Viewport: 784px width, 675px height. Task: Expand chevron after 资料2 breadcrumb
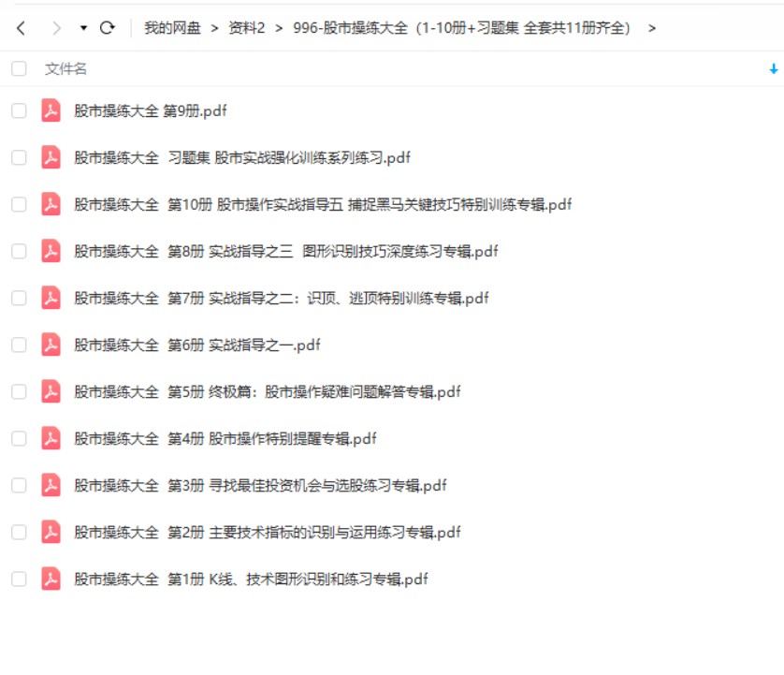tap(279, 28)
